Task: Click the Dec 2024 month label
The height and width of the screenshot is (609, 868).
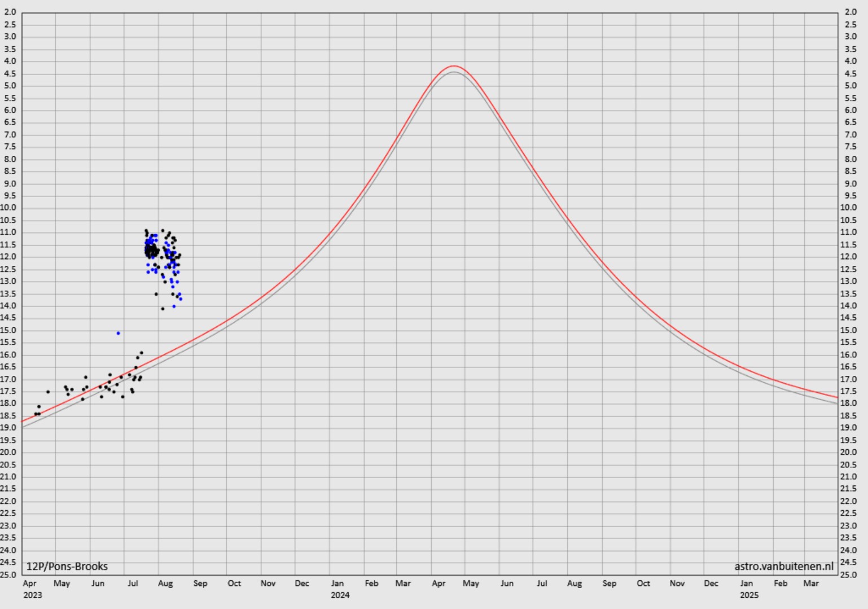Action: click(x=711, y=583)
